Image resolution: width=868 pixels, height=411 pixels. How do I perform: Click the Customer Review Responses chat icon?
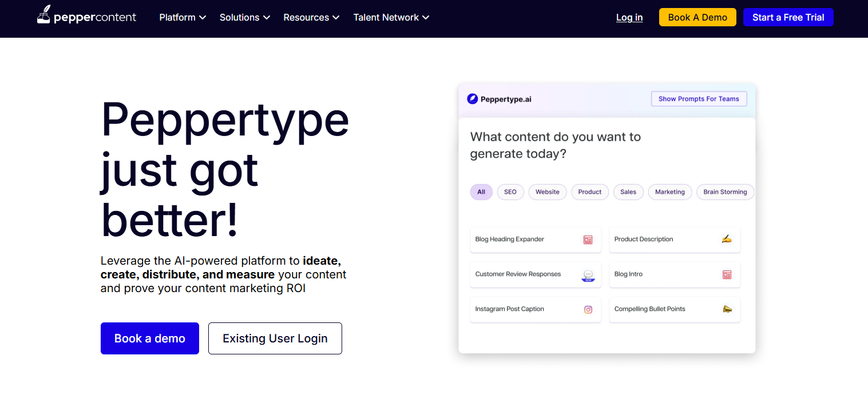tap(588, 276)
